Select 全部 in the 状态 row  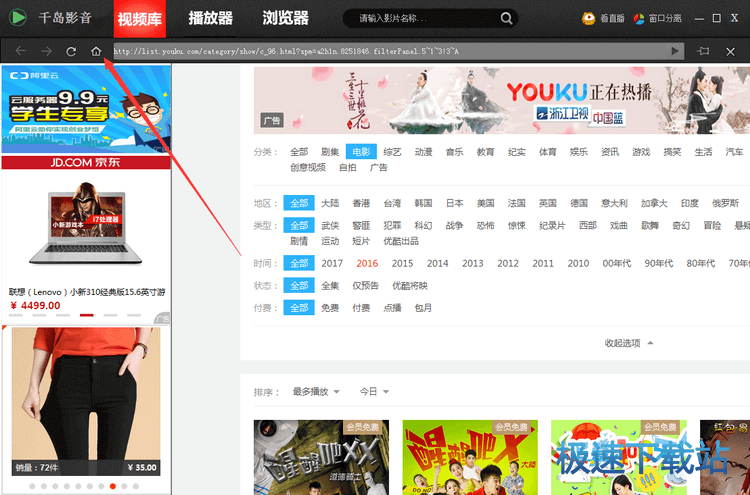coord(299,286)
